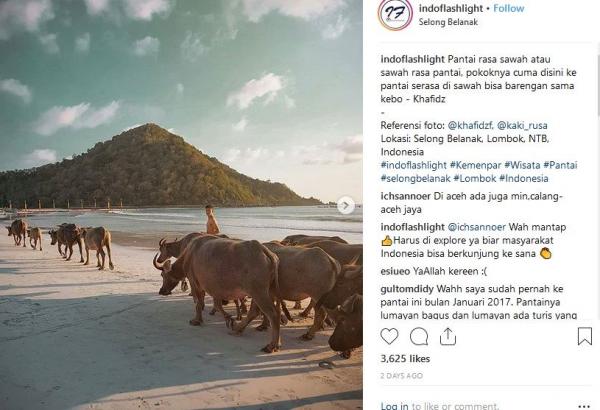View ichsannoer's profile from the comment

tap(409, 197)
